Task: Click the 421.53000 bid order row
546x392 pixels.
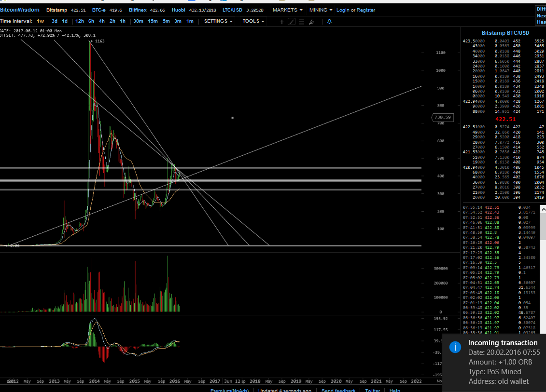Action: coord(504,152)
